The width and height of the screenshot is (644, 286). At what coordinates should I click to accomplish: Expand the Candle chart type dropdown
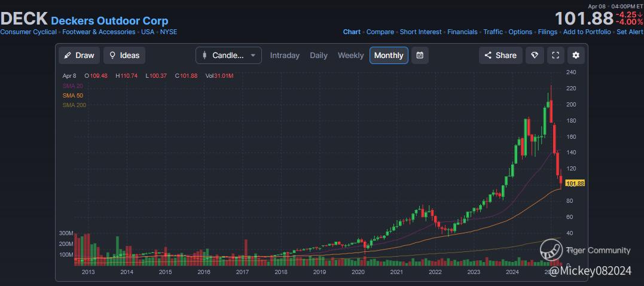(229, 56)
